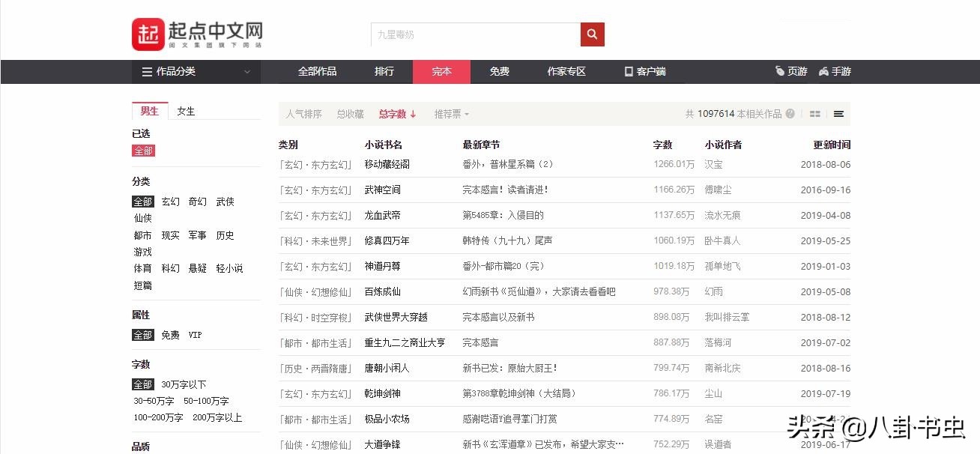980x454 pixels.
Task: Enable the 免费 attribute filter
Action: 170,334
